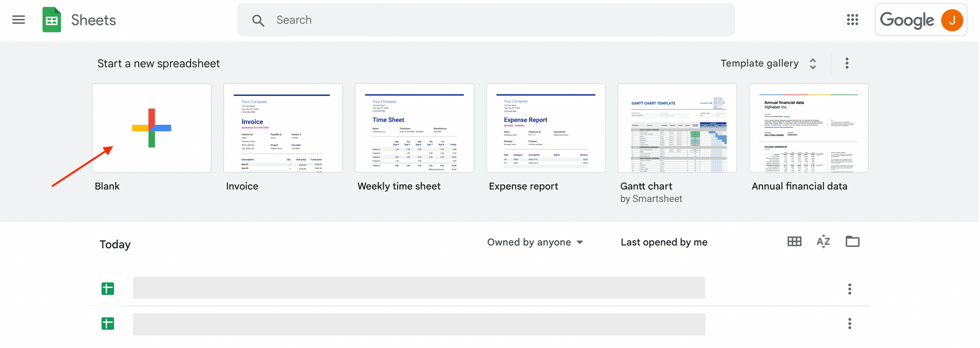
Task: Click the second file's Sheets icon
Action: pos(108,324)
